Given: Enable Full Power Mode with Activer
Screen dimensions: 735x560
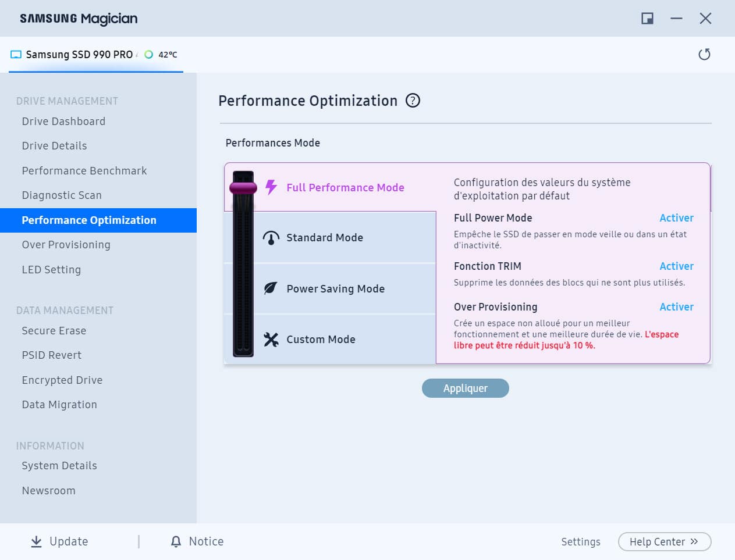Looking at the screenshot, I should click(676, 217).
